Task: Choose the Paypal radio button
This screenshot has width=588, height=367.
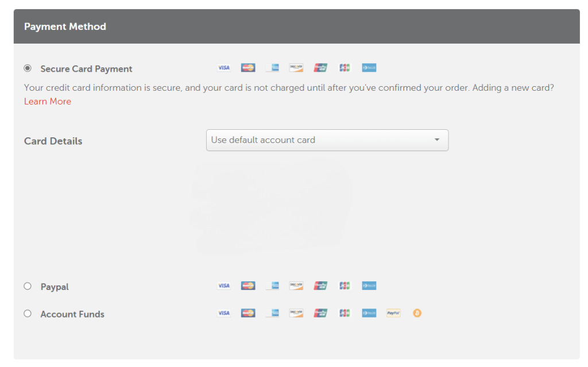Action: pyautogui.click(x=28, y=286)
